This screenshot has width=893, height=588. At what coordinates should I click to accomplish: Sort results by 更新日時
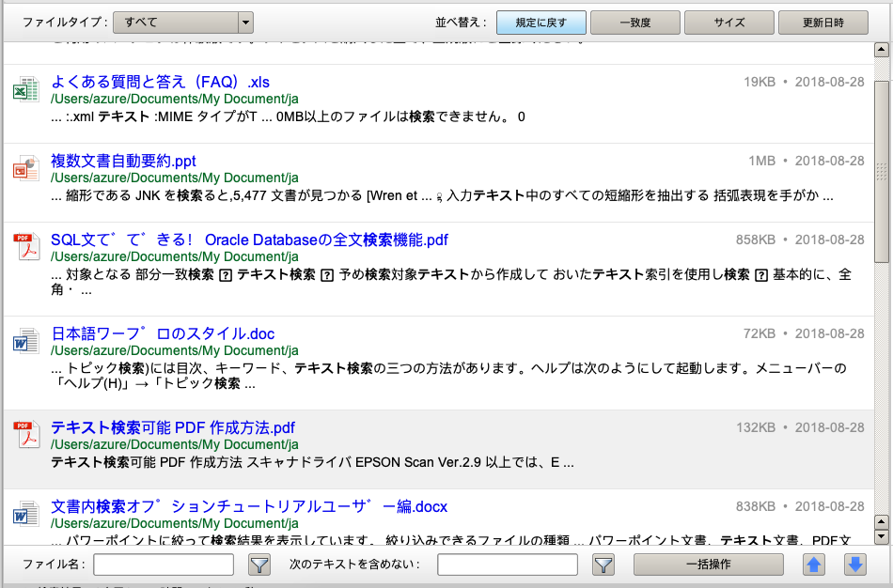click(822, 23)
